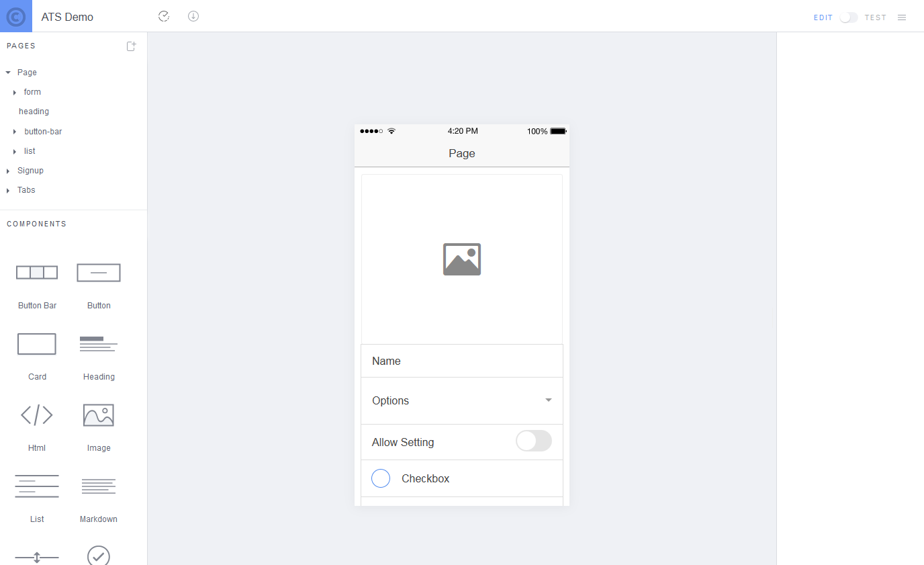The width and height of the screenshot is (924, 565).
Task: Click the Name input field
Action: point(462,361)
